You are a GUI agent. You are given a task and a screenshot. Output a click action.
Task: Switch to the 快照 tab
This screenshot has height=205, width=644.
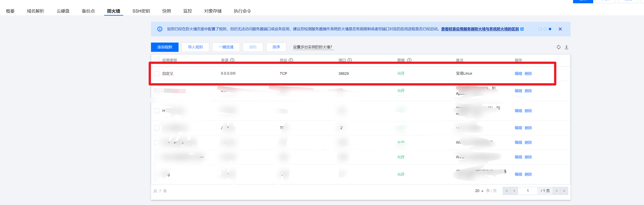(x=166, y=11)
